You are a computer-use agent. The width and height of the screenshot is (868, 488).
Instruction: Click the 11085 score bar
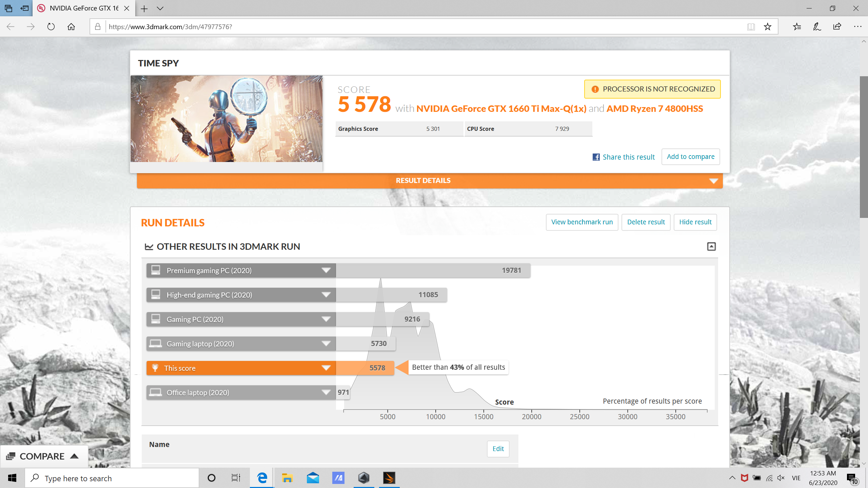(x=391, y=295)
